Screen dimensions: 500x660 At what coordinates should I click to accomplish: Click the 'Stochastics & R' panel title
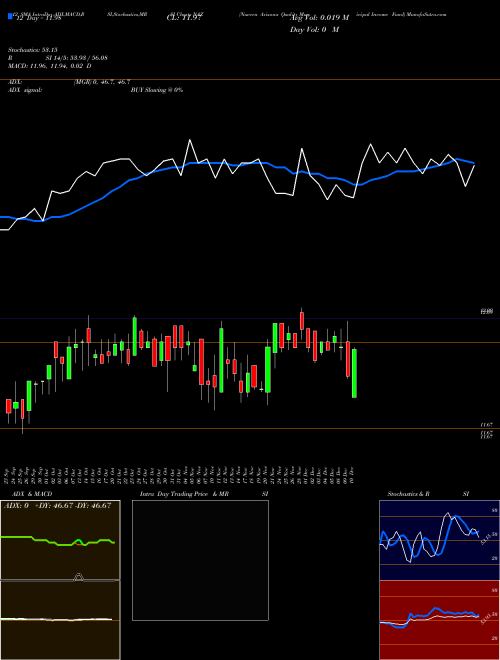408,494
